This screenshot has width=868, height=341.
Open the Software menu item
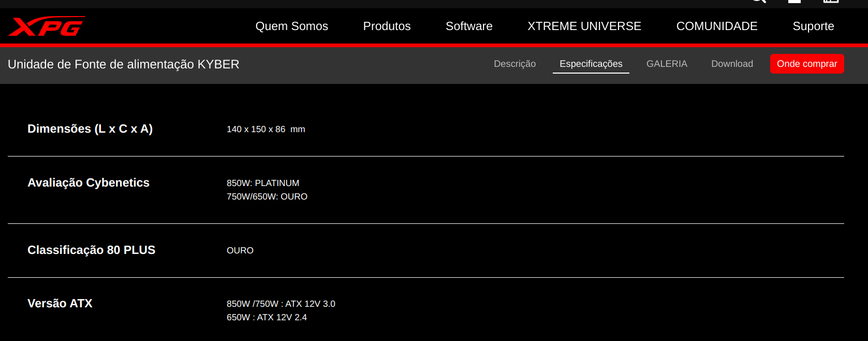pyautogui.click(x=469, y=26)
